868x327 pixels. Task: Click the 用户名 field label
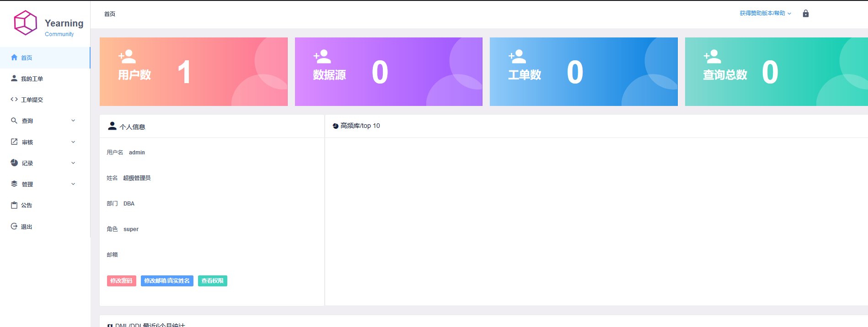[x=115, y=153]
